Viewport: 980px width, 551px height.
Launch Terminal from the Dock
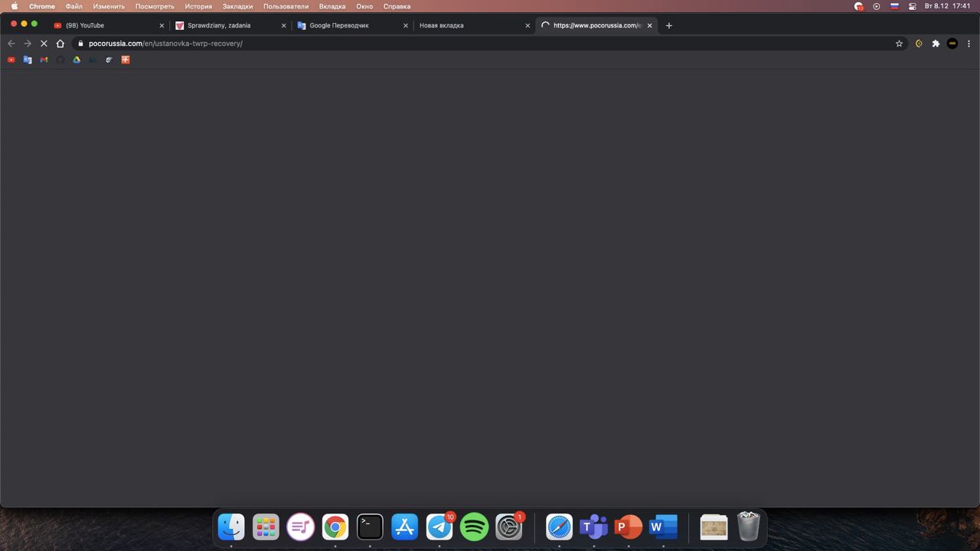click(370, 527)
